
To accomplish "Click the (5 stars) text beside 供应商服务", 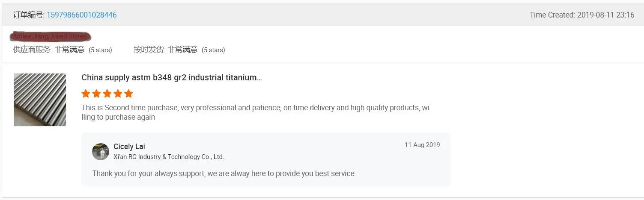I will (100, 50).
